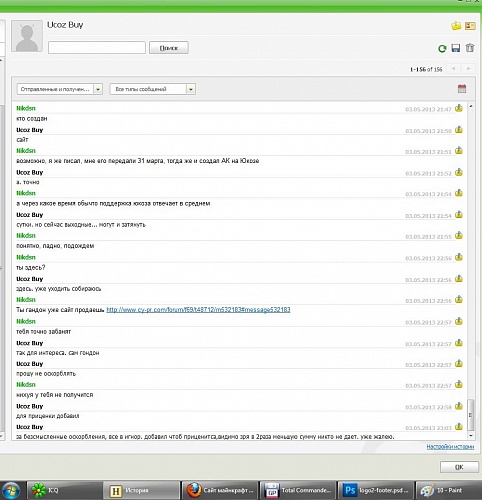Open the Windows Start button

click(x=10, y=490)
